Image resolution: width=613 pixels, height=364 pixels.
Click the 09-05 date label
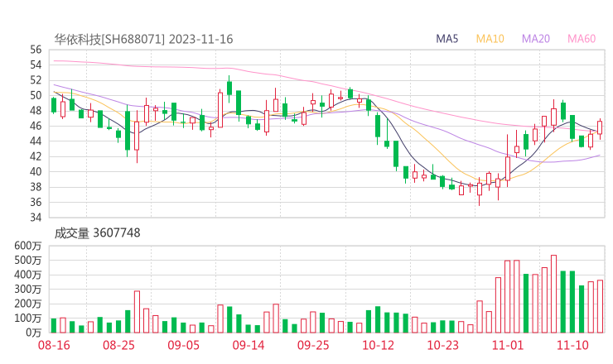[x=183, y=345]
